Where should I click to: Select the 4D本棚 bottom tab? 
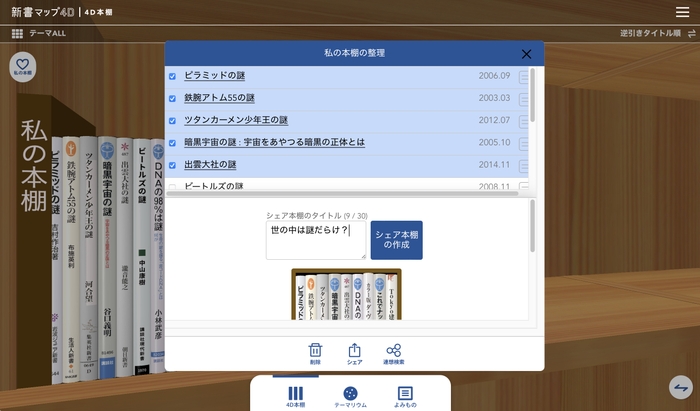[296, 397]
